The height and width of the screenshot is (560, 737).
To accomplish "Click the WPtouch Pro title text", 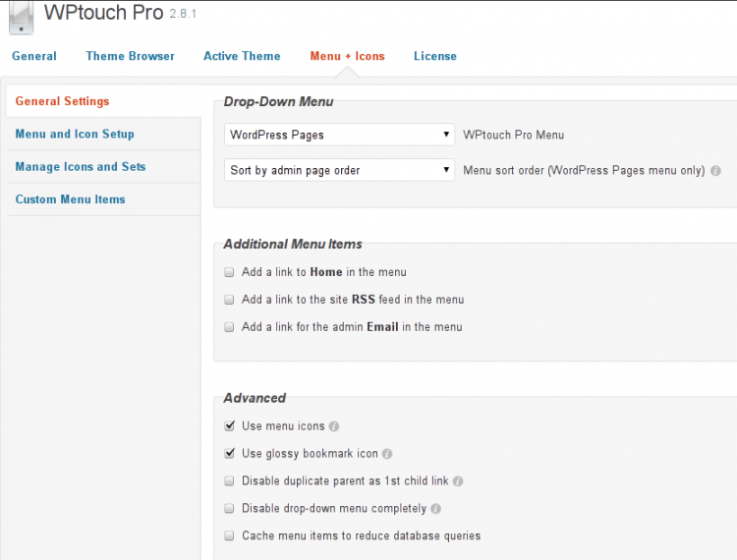I will tap(104, 13).
